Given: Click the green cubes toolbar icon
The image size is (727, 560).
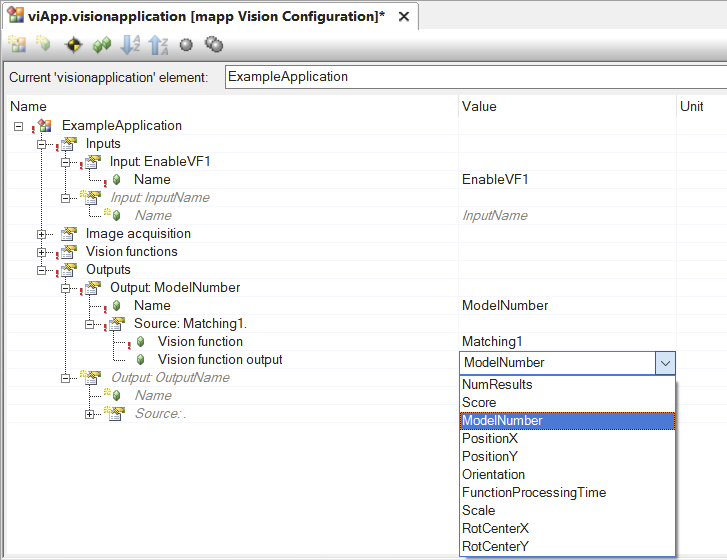Looking at the screenshot, I should tap(102, 45).
